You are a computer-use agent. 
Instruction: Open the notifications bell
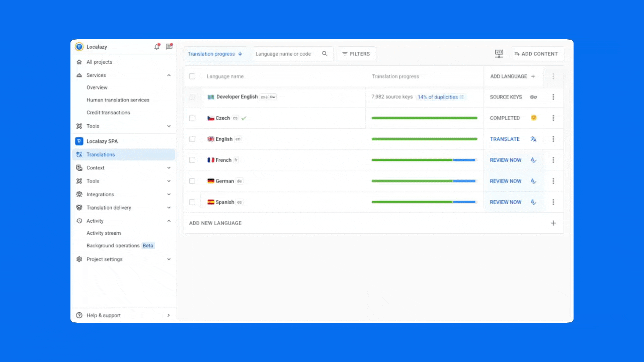coord(157,47)
